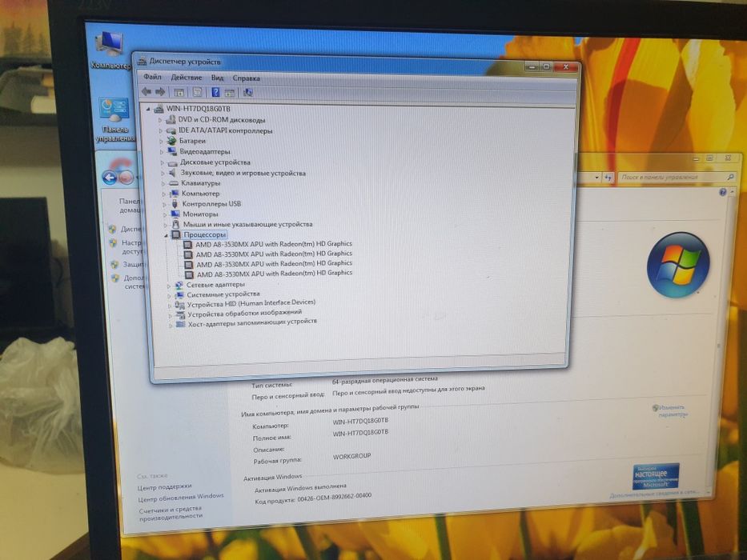Click the shield icon beside Защита link

pos(114,264)
